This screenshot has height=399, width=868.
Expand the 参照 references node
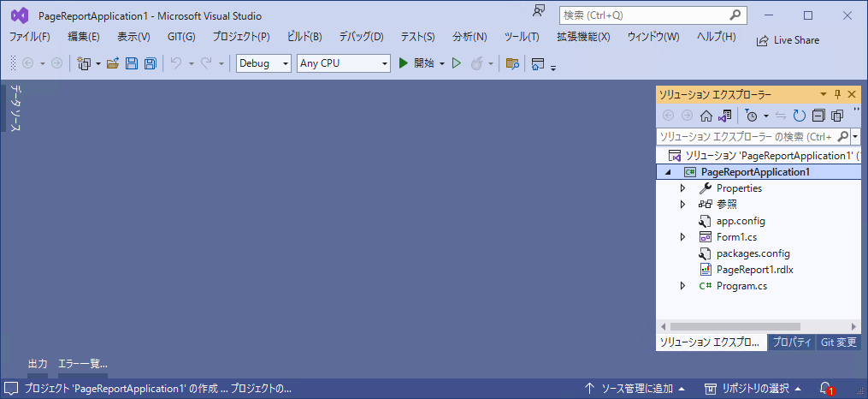click(682, 205)
